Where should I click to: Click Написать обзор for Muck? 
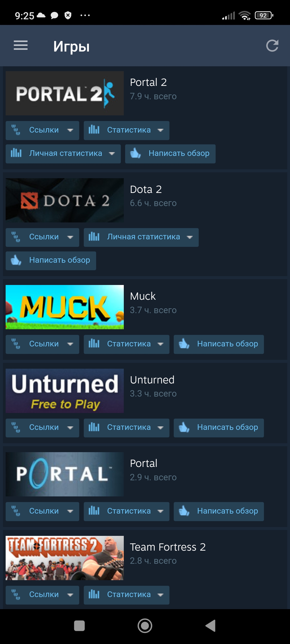(219, 344)
